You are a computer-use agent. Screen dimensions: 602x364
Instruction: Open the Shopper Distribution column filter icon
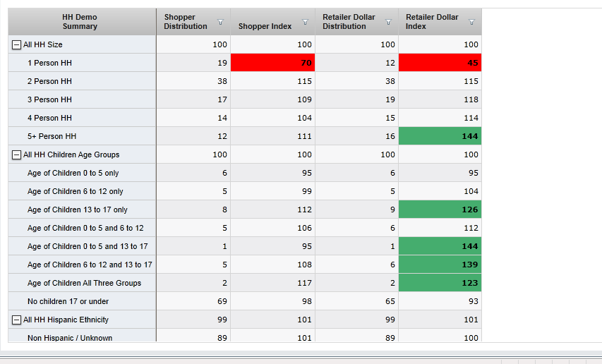click(220, 23)
